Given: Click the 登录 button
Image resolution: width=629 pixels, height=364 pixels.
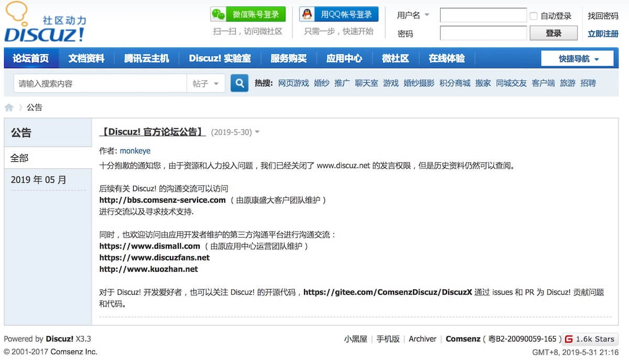Looking at the screenshot, I should [554, 33].
